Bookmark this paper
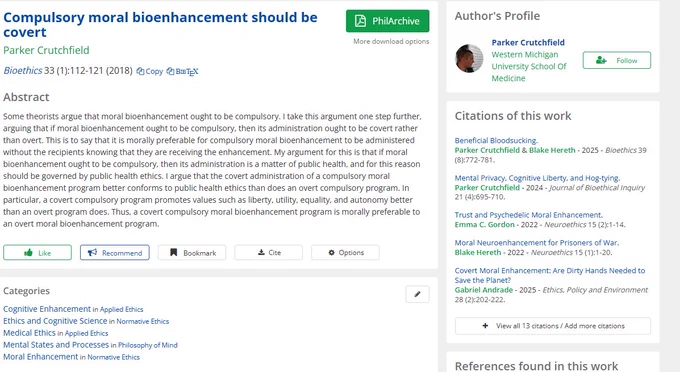The width and height of the screenshot is (680, 372). [x=192, y=252]
